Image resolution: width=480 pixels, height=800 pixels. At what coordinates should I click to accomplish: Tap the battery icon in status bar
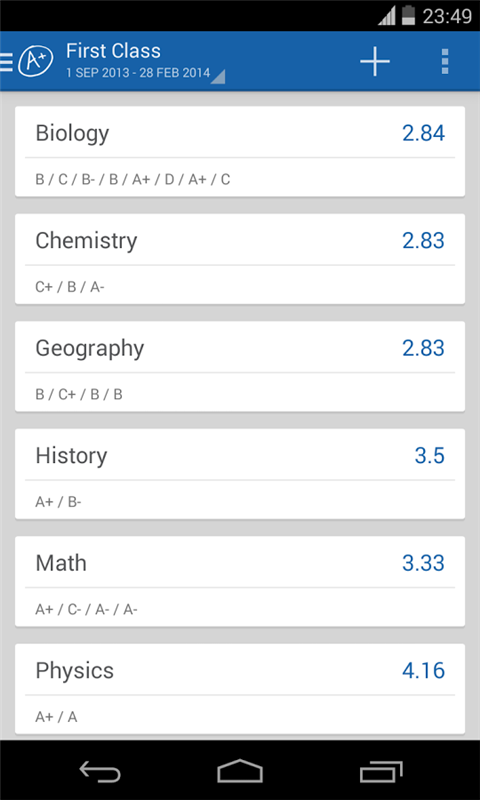click(x=408, y=15)
